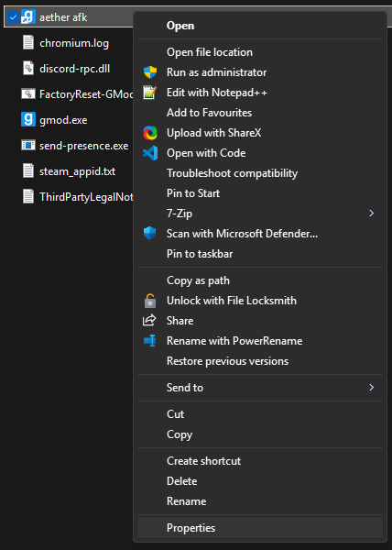This screenshot has height=550, width=392.
Task: Select Upload with ShareX
Action: [260, 133]
